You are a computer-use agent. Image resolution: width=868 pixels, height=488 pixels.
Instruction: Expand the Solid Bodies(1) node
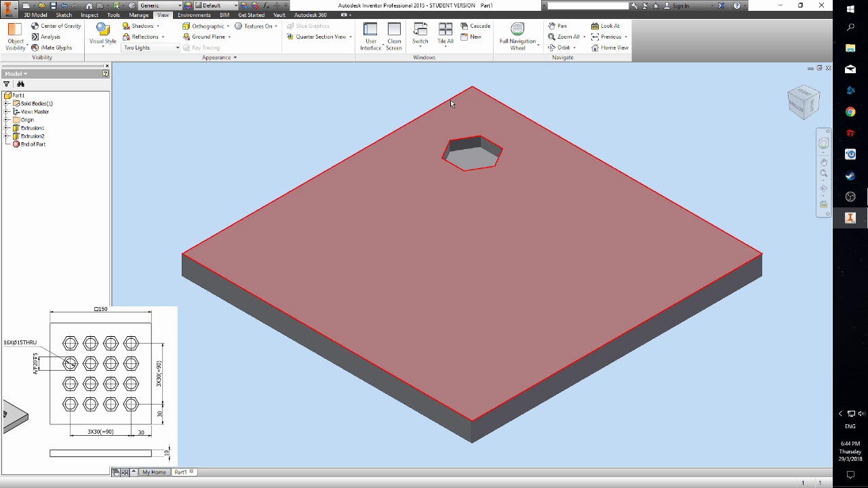pos(7,104)
